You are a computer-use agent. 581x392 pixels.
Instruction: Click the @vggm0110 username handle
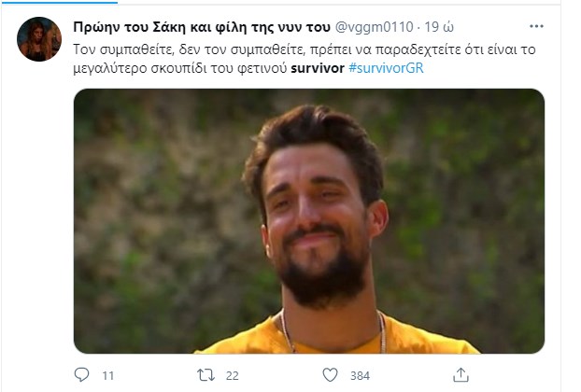[374, 27]
